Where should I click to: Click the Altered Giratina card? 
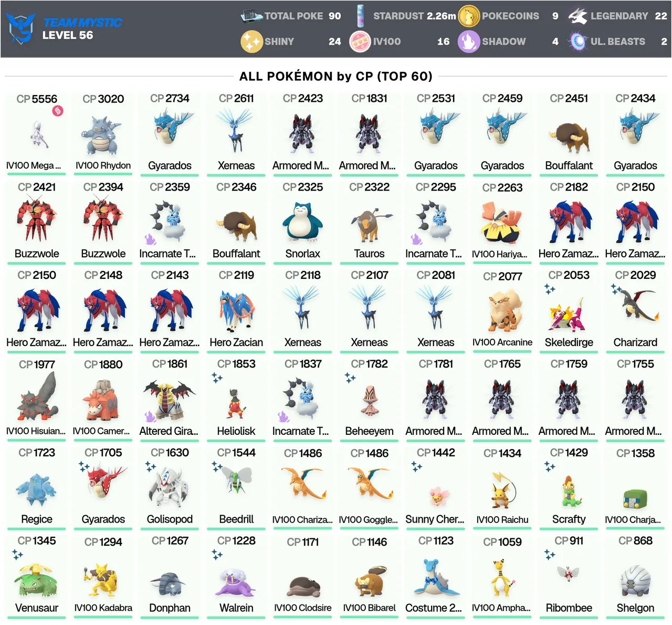point(170,400)
